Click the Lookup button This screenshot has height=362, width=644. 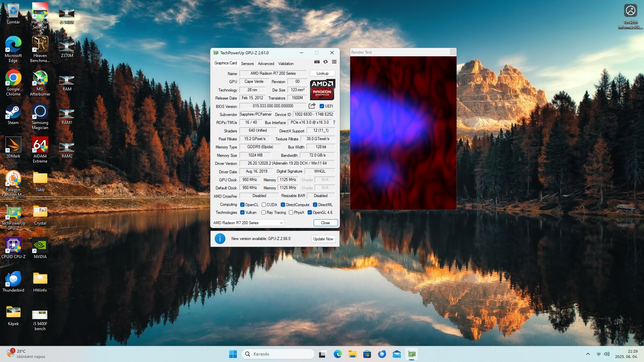point(322,73)
